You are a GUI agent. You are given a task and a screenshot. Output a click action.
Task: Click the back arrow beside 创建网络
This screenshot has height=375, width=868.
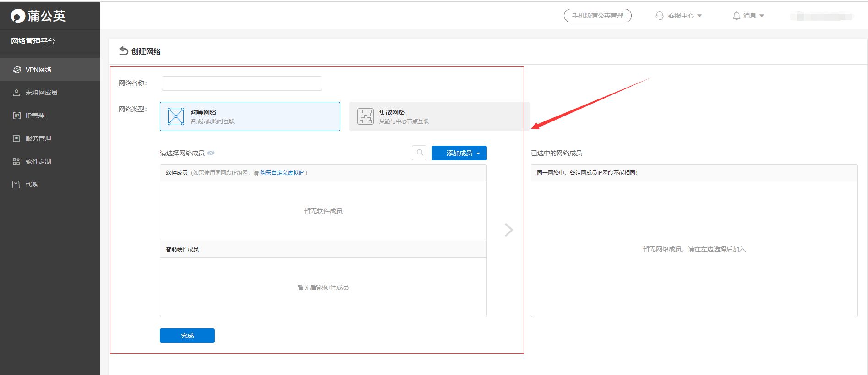coord(123,51)
